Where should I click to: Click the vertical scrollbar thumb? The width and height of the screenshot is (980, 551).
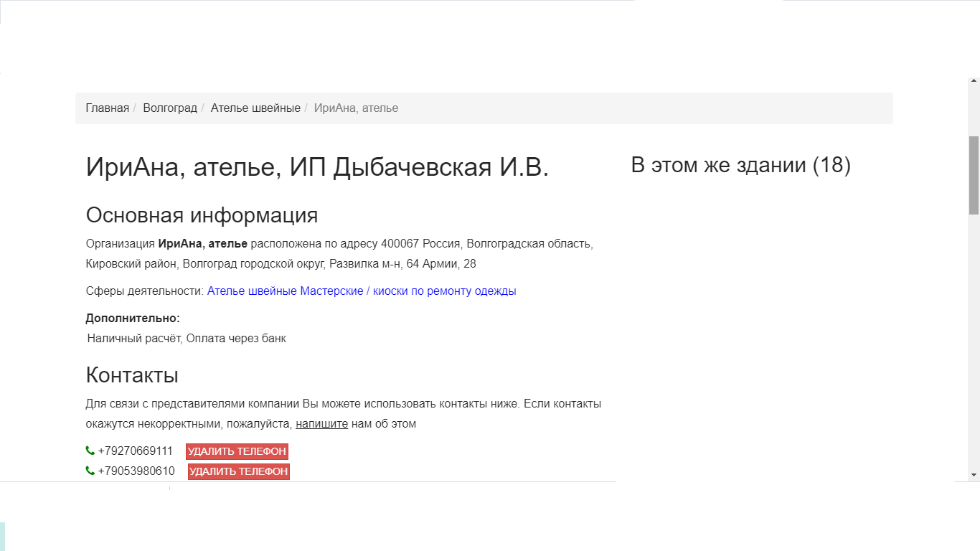point(974,175)
